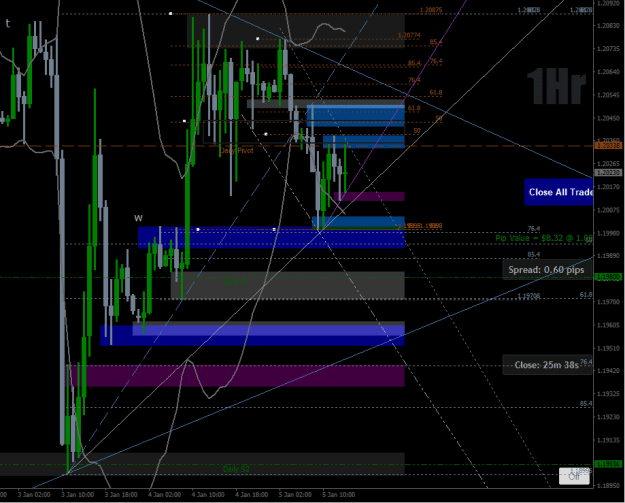Click the 1.19036 green price tag
This screenshot has height=503, width=625.
(x=608, y=464)
